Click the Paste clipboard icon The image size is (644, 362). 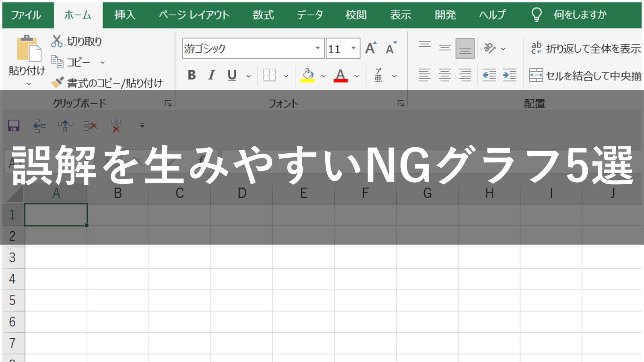(x=29, y=49)
